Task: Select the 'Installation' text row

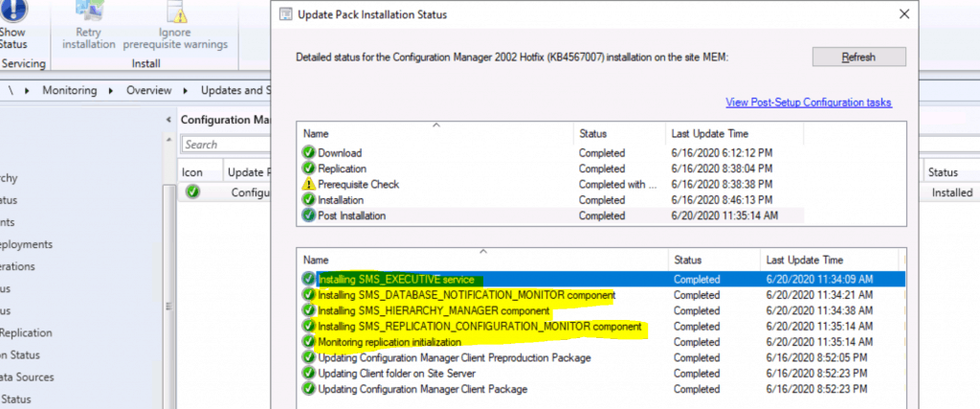Action: click(x=341, y=200)
